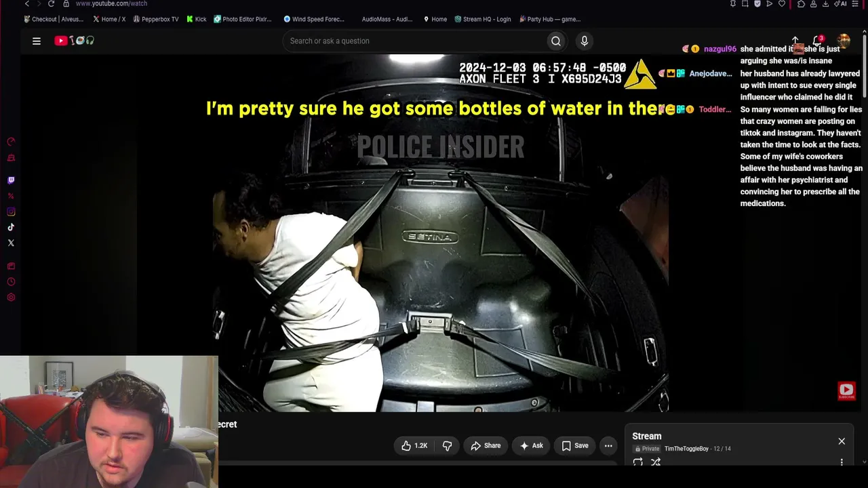Open more actions ellipsis under video
This screenshot has height=488, width=868.
pyautogui.click(x=608, y=445)
